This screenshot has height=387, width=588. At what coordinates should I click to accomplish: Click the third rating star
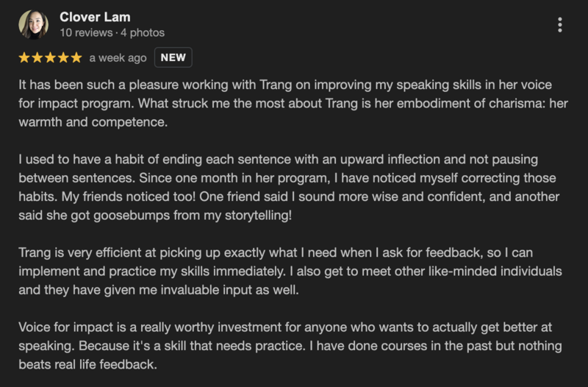pos(50,57)
